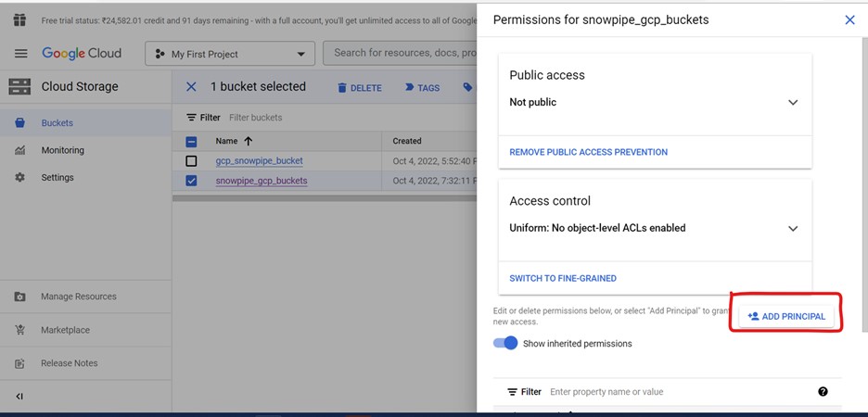Open Monitoring in the sidebar
The image size is (868, 417).
click(62, 150)
